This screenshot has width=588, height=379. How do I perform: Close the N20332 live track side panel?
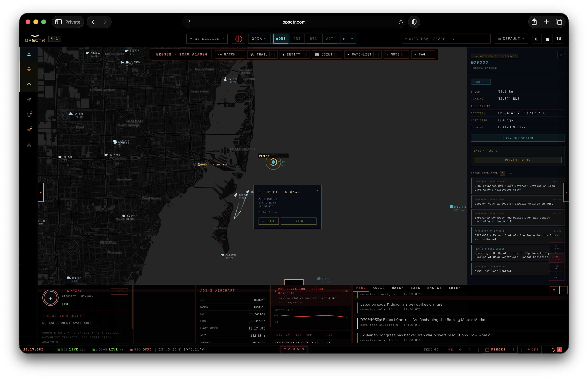point(561,55)
